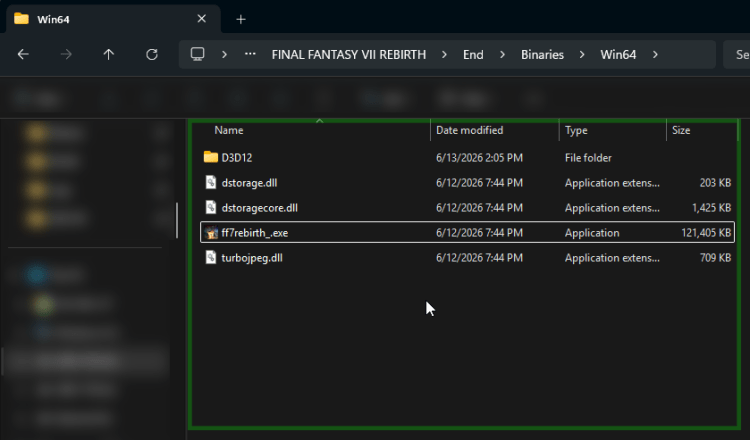Image resolution: width=750 pixels, height=440 pixels.
Task: Sort by Size column header
Action: 681,130
